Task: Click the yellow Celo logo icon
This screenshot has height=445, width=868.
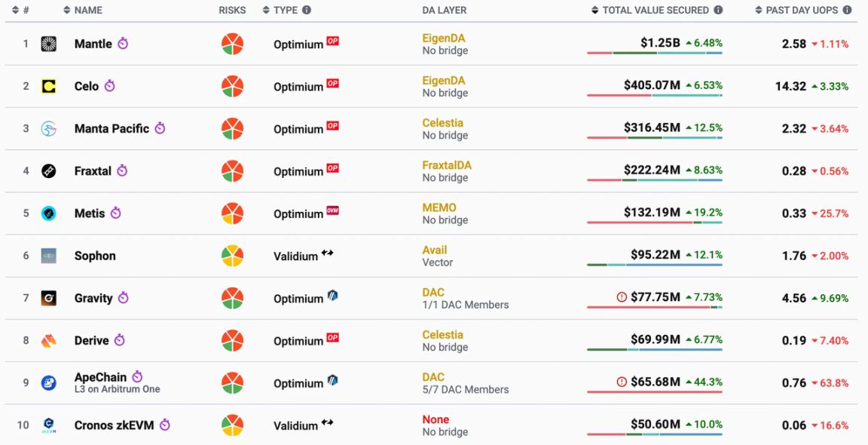Action: (49, 87)
